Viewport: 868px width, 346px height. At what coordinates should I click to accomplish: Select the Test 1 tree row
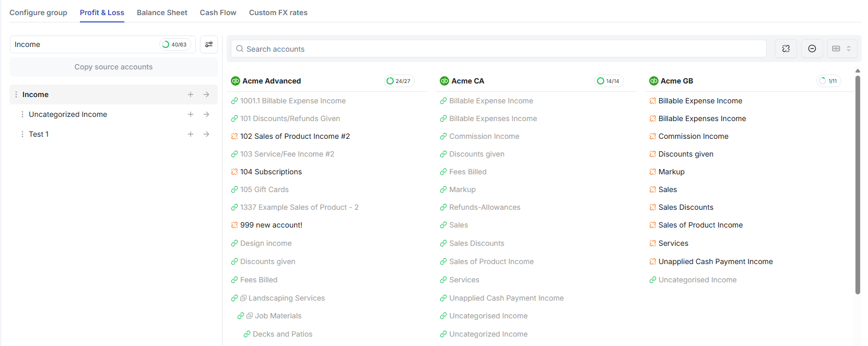113,134
